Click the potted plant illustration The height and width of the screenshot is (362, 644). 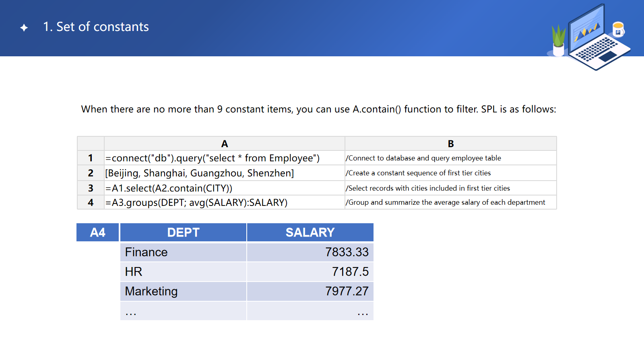point(558,41)
